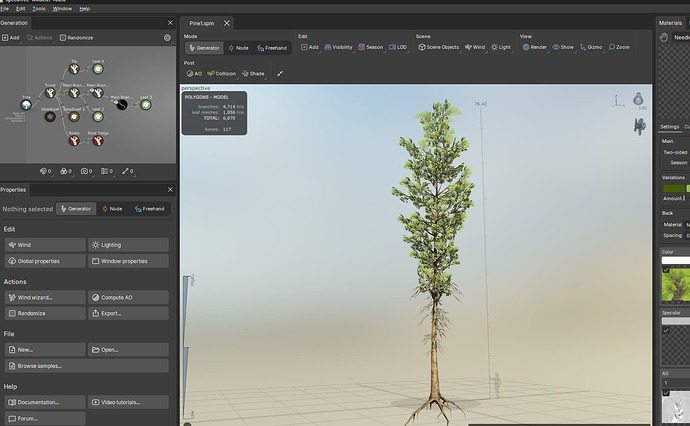Click the first counter icon under the graph
Screen dimensions: 690x426
click(46, 171)
